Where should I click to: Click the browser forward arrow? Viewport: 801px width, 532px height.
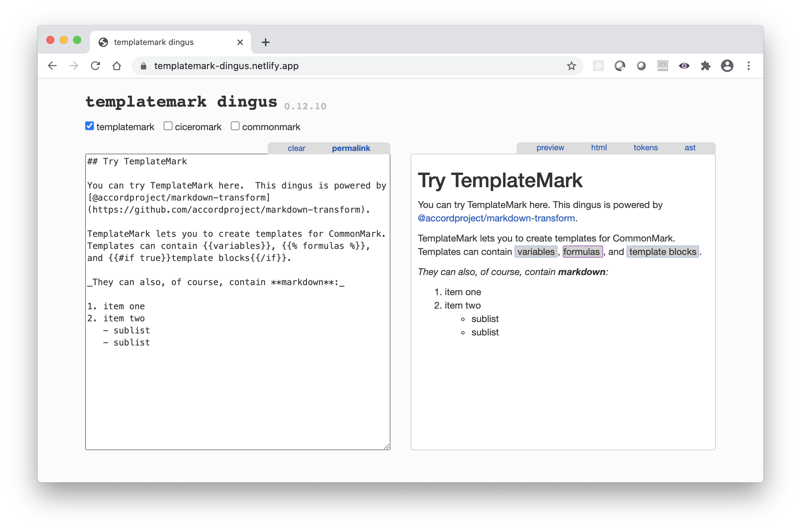pyautogui.click(x=73, y=66)
